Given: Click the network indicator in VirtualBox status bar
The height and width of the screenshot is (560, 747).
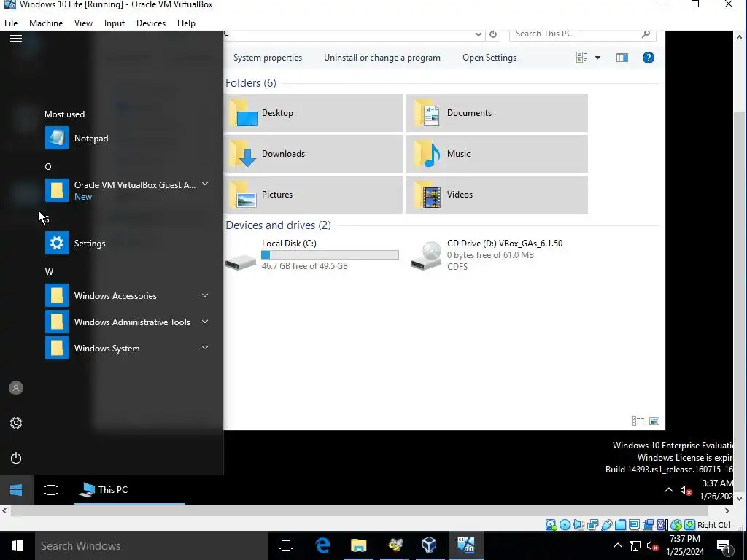Looking at the screenshot, I should coord(592,525).
